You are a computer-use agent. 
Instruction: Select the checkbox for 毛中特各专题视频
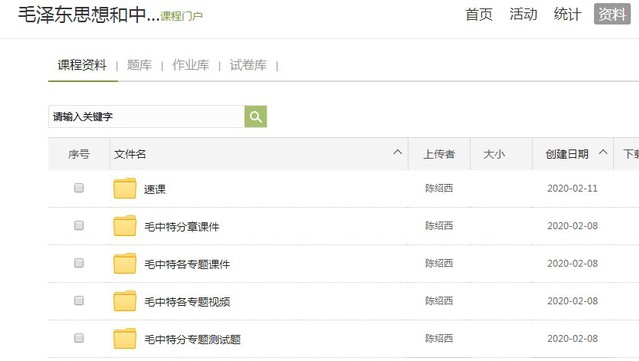click(x=79, y=300)
